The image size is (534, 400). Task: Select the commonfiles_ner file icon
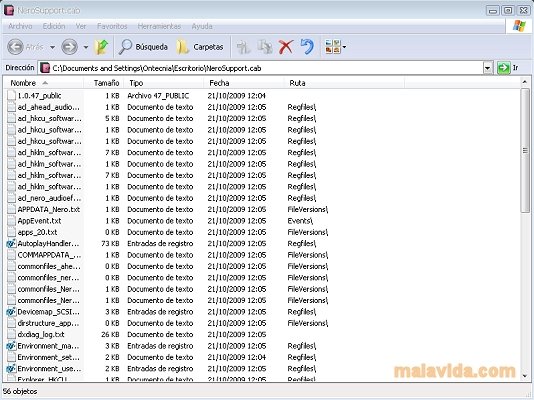(x=11, y=278)
